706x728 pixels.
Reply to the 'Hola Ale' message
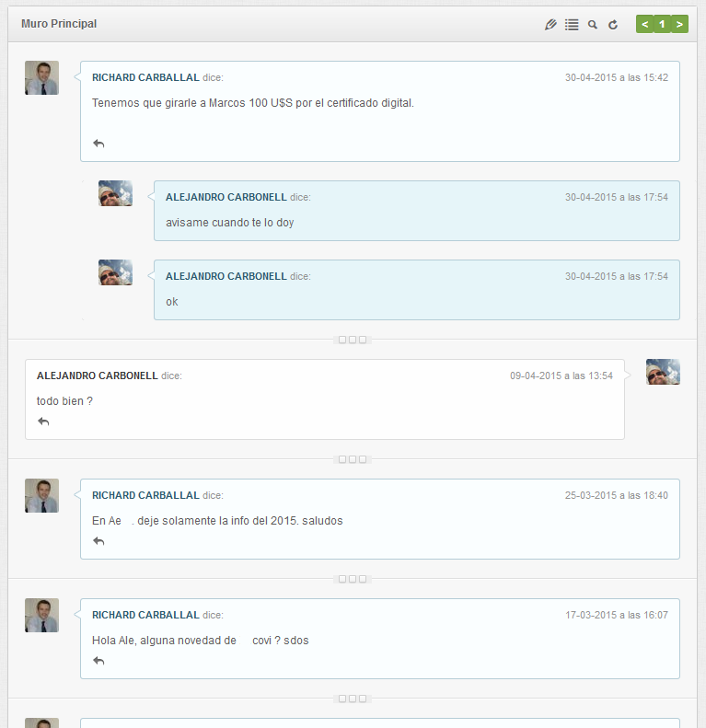(x=98, y=661)
